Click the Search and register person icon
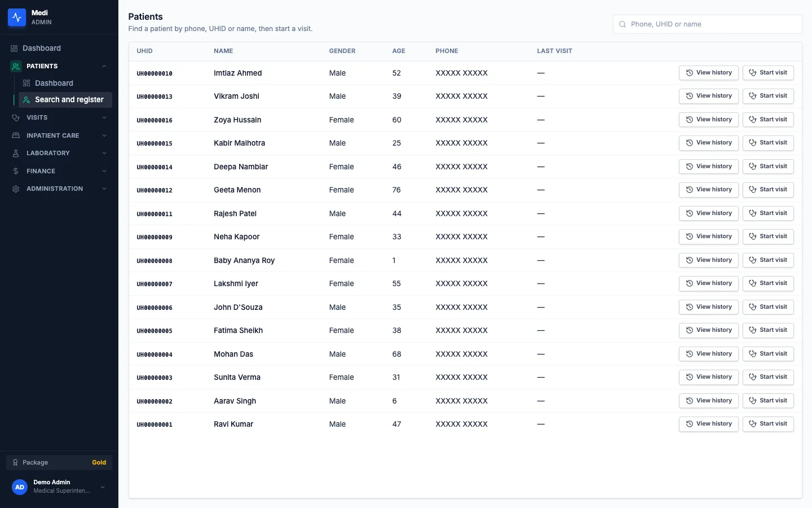Image resolution: width=812 pixels, height=508 pixels. [x=27, y=100]
